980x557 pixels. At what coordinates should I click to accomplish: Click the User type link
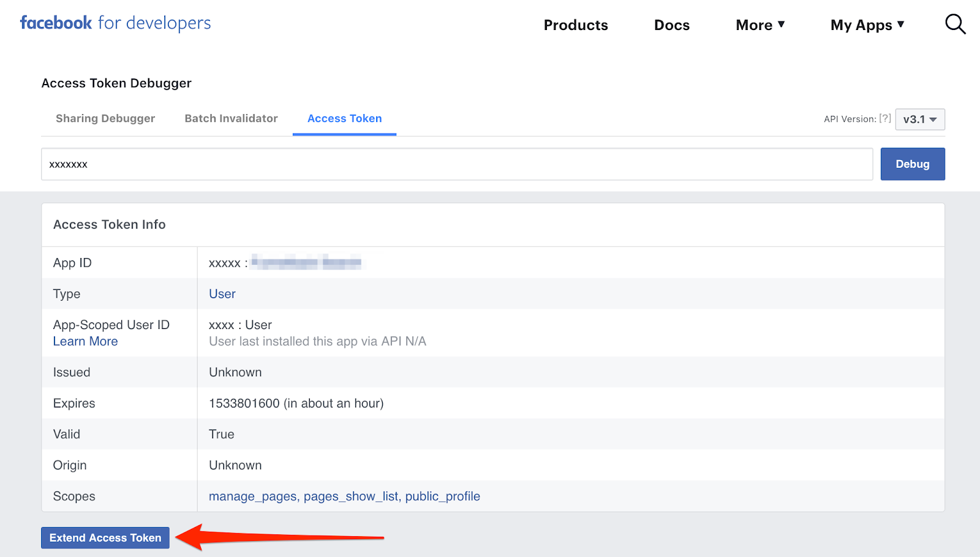click(222, 294)
